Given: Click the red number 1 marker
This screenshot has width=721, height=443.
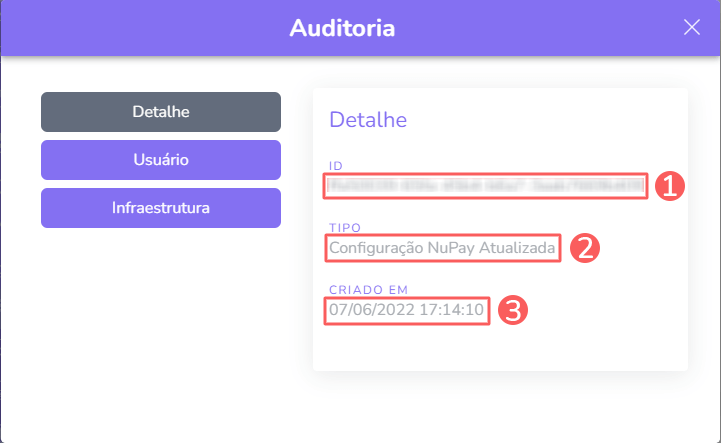Looking at the screenshot, I should [669, 186].
